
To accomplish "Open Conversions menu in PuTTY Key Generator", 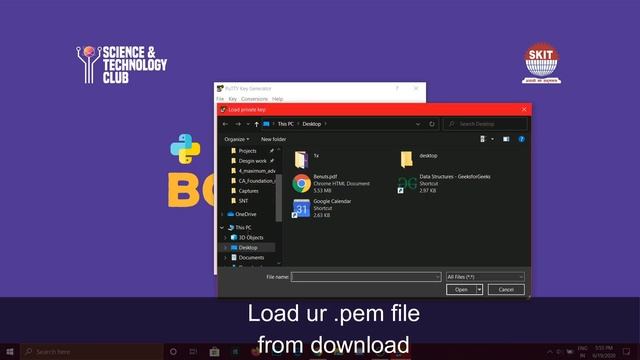I will (x=254, y=99).
